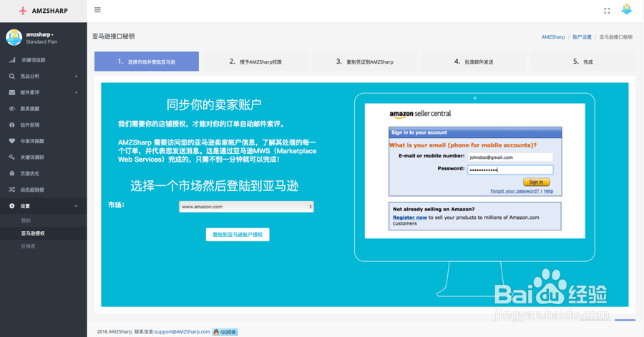
Task: Click the eye icon beside 跟卖提醒
Action: [x=12, y=109]
